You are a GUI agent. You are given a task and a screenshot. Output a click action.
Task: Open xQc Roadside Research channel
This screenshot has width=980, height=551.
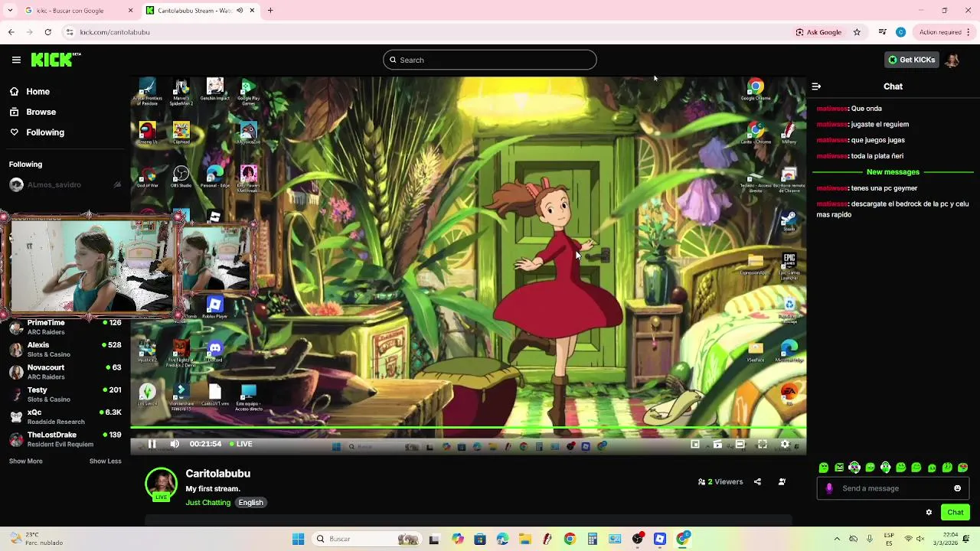tap(65, 417)
